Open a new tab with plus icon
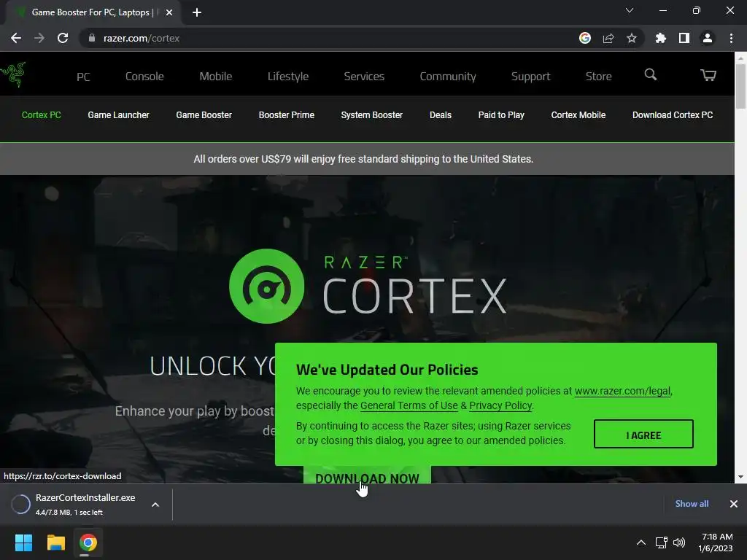The image size is (747, 560). click(197, 12)
